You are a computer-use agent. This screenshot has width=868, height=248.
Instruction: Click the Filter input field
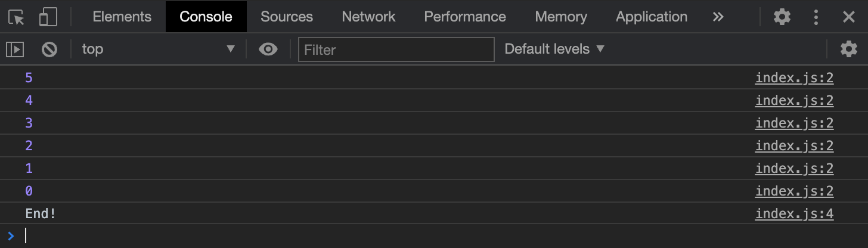pyautogui.click(x=396, y=49)
